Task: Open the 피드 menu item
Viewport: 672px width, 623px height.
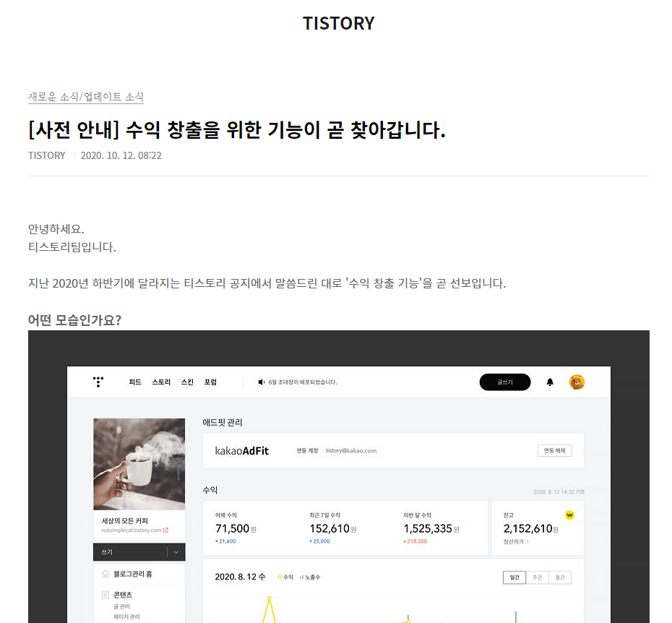Action: 135,382
